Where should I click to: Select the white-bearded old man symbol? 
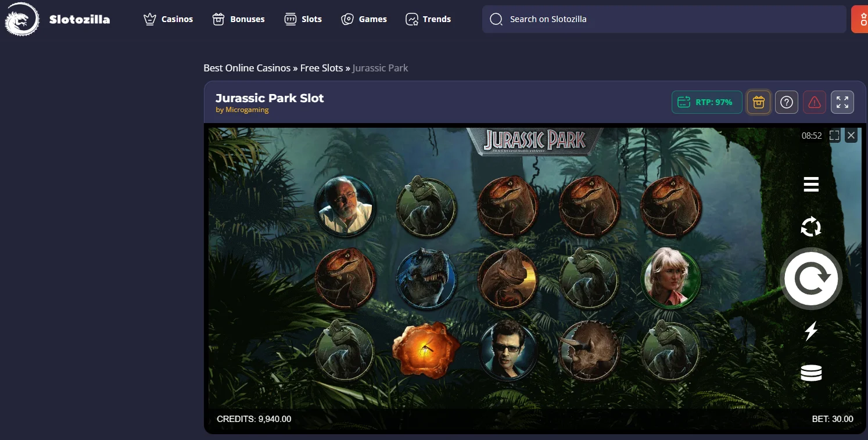[345, 206]
